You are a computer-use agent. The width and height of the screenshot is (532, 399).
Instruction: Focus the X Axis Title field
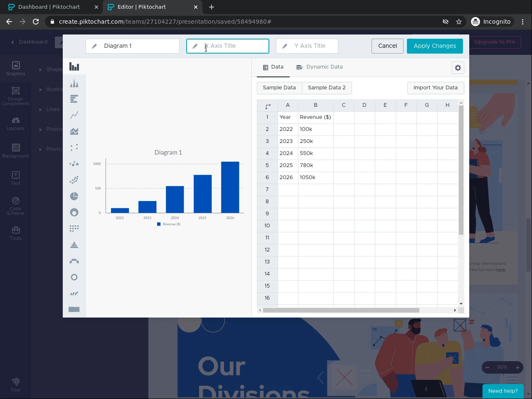pos(228,46)
